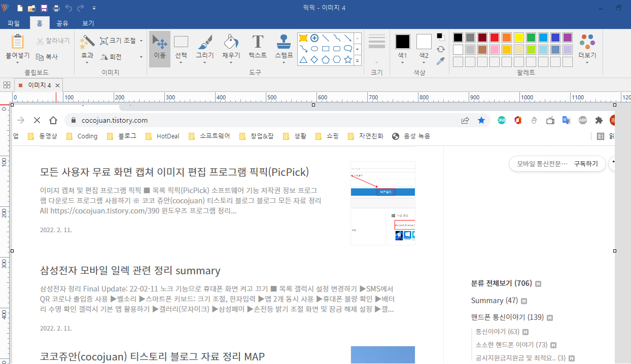The image size is (631, 364).
Task: Open the 더보기 more colors menu
Action: [587, 49]
